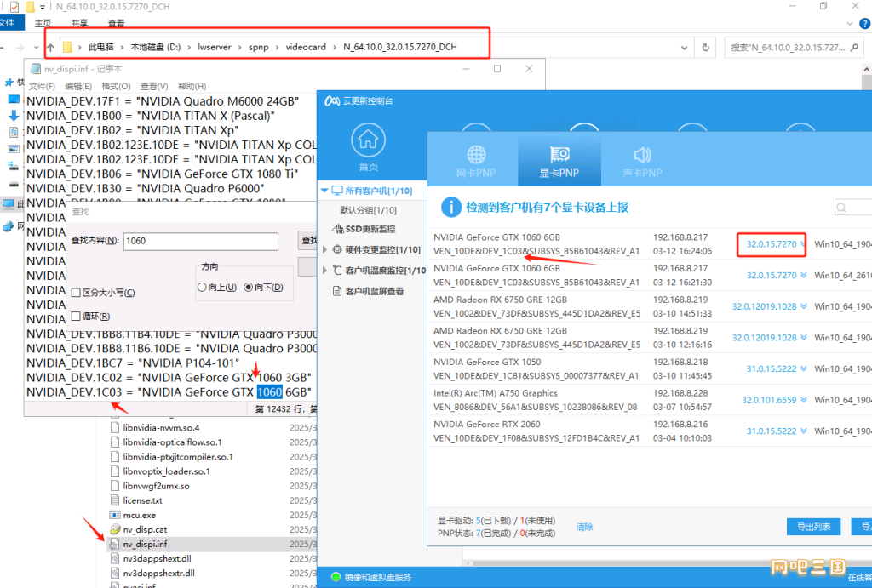Screen dimensions: 872x588
Task: Click the nv_dispi.inf file icon
Action: pos(116,544)
